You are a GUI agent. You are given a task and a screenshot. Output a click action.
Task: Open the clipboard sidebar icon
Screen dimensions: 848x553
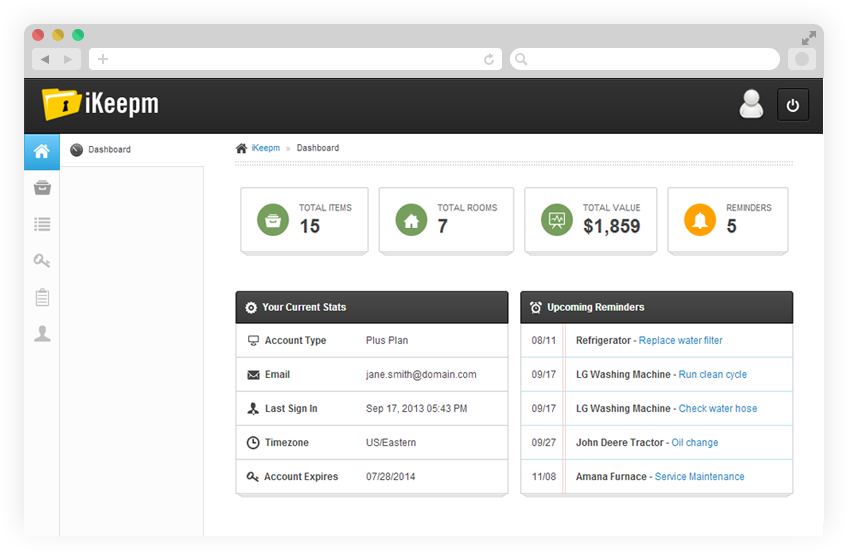pos(42,297)
